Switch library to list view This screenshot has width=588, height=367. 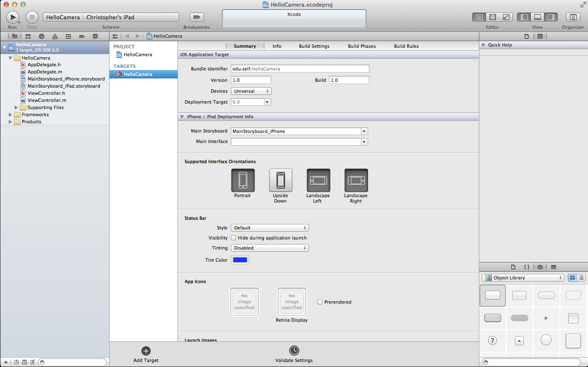[x=581, y=278]
